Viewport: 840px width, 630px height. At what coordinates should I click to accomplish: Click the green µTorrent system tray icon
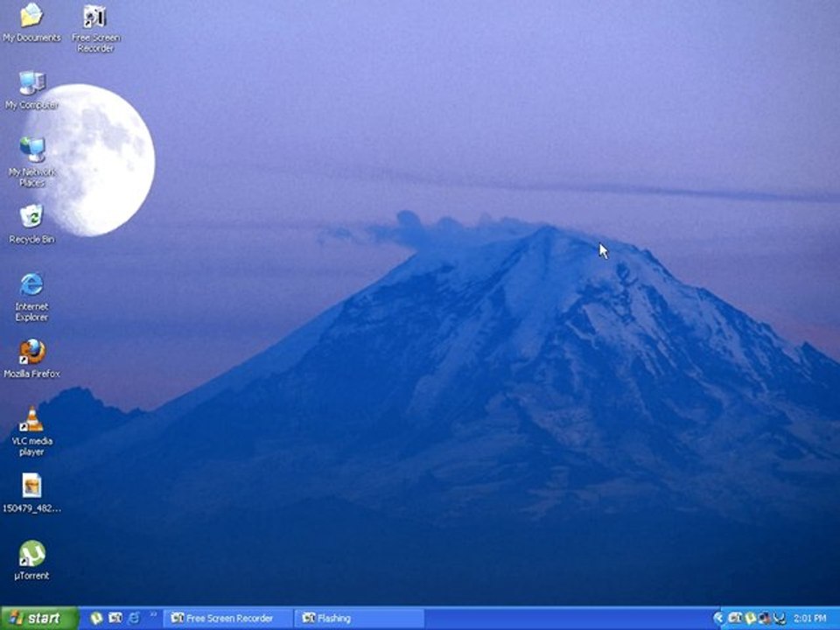(751, 619)
